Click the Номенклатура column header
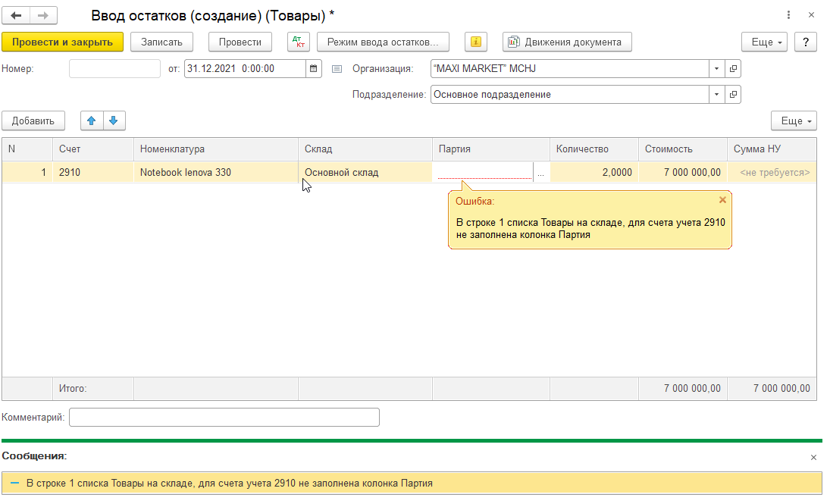Screen dimensions: 830x504 pos(216,149)
